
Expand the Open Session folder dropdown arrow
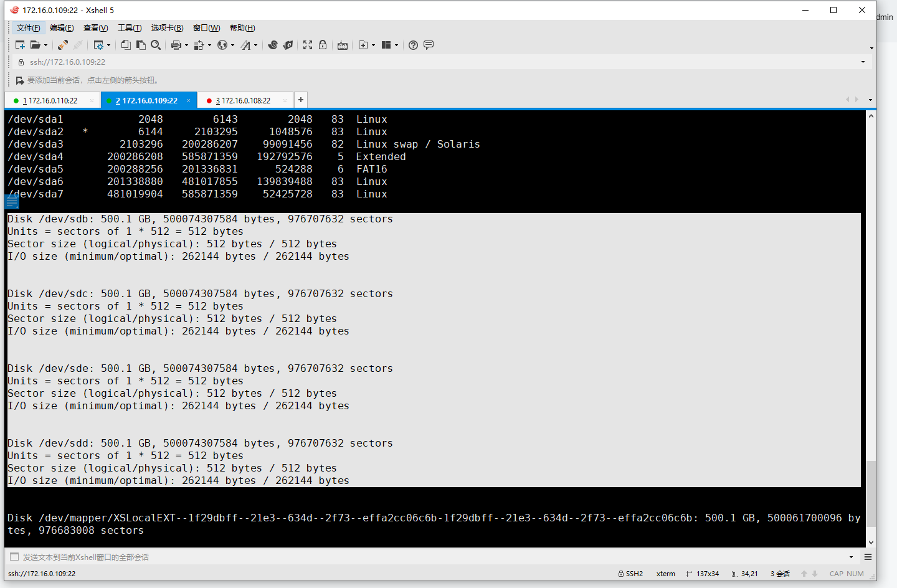(x=45, y=45)
